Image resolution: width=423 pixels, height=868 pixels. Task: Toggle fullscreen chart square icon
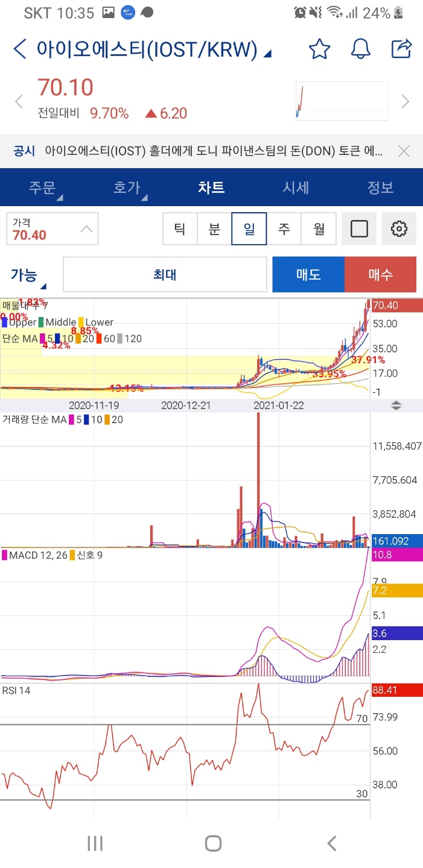(359, 229)
